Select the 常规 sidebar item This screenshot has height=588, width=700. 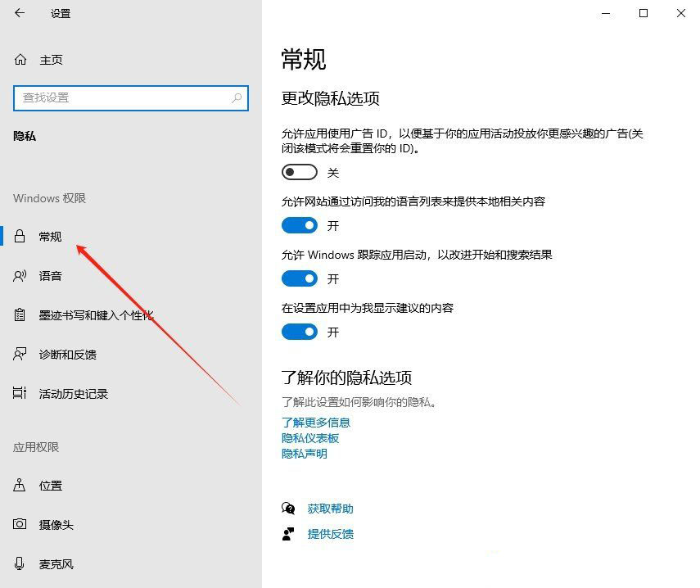click(x=48, y=236)
